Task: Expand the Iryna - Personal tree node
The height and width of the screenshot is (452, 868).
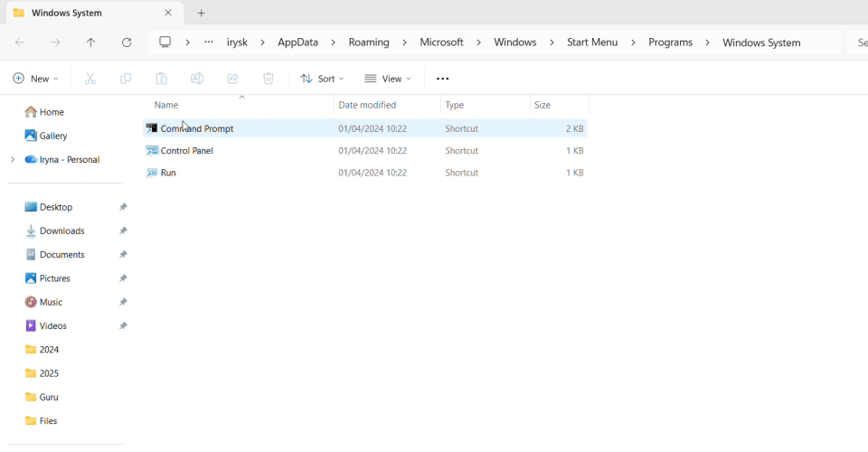Action: click(x=13, y=160)
